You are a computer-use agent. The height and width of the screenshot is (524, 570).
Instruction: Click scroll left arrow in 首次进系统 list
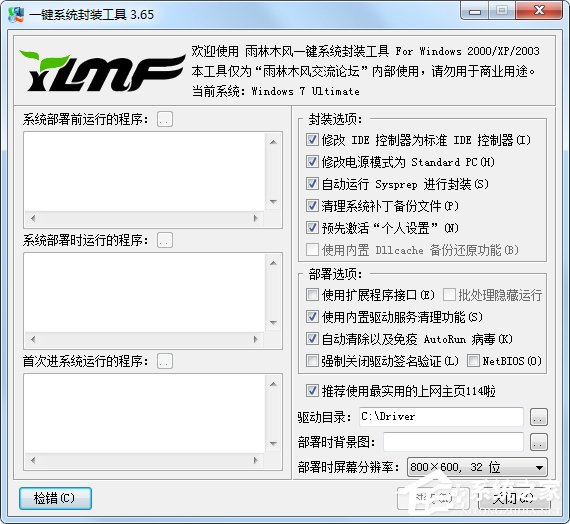pyautogui.click(x=33, y=460)
